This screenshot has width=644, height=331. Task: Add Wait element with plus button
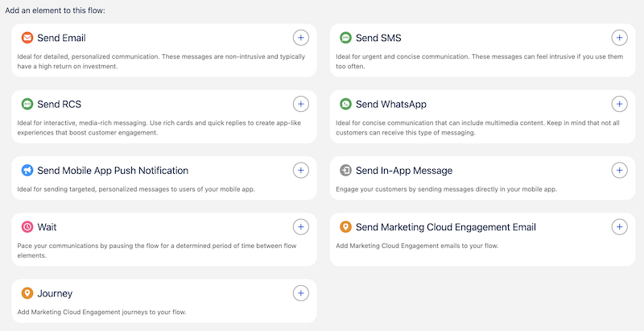300,226
